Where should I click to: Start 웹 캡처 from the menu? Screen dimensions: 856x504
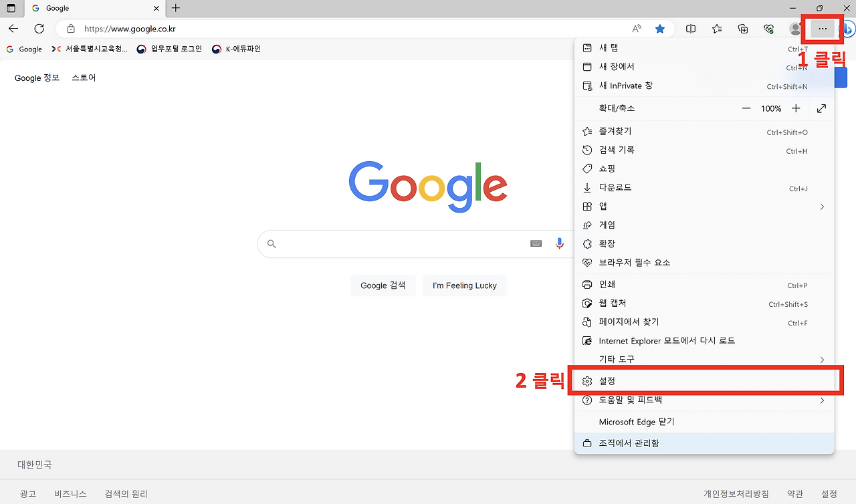[704, 303]
